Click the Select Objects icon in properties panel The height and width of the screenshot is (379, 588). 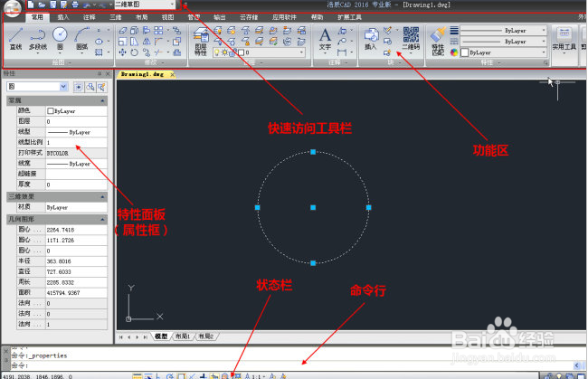[x=90, y=87]
